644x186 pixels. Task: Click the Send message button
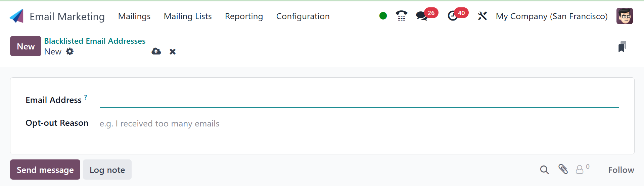click(45, 170)
